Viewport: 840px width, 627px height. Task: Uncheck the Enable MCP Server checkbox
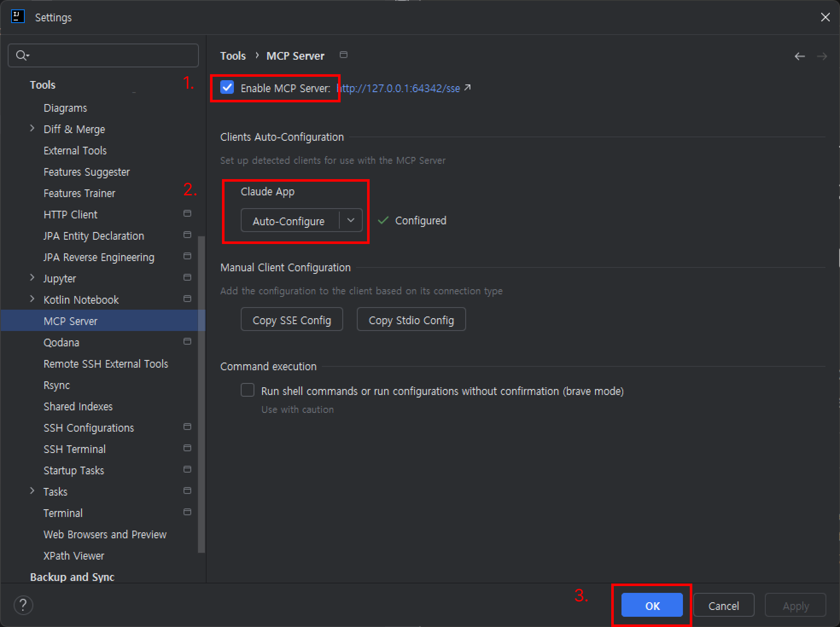(x=227, y=87)
